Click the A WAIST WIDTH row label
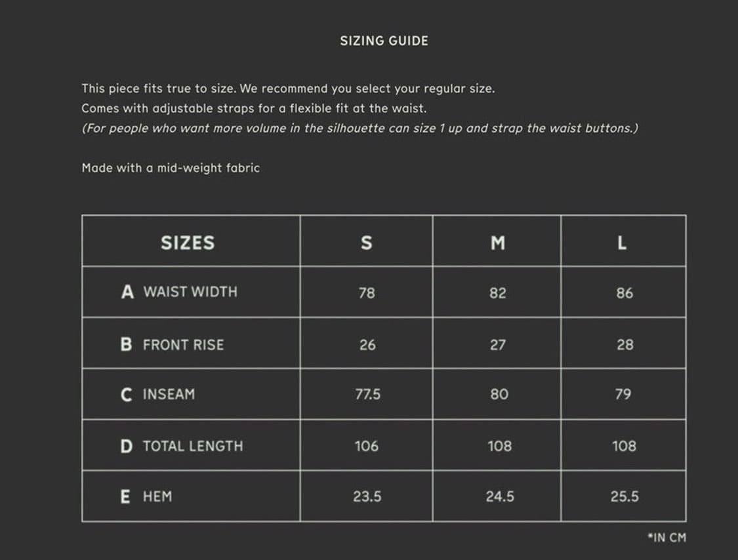 pos(180,292)
